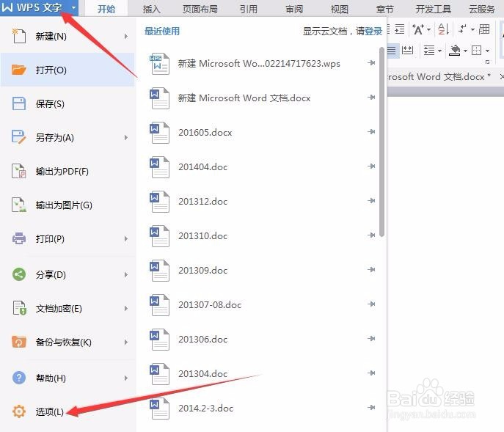Viewport: 504px width, 432px height.
Task: Expand the 另存为(A) submenu arrow
Action: coord(126,138)
